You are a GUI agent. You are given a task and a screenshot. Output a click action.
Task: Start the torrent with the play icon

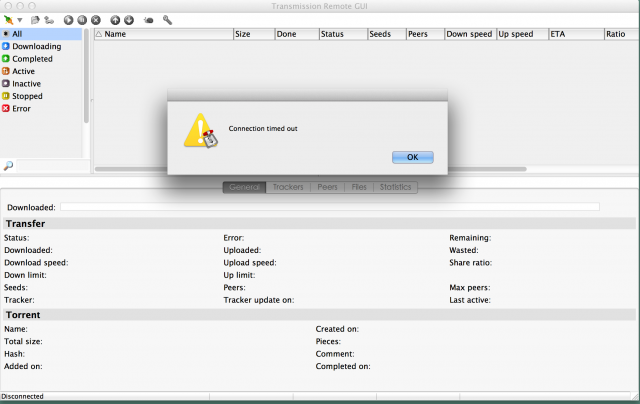(x=69, y=20)
